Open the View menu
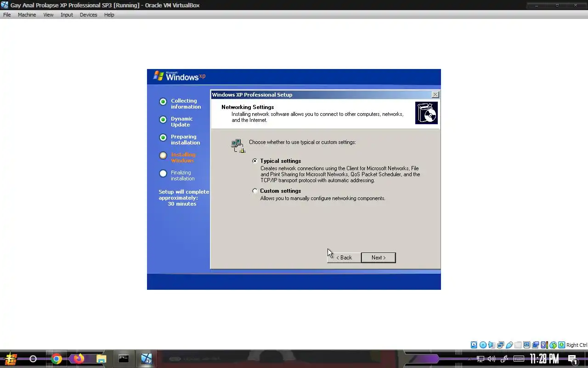 [x=48, y=15]
